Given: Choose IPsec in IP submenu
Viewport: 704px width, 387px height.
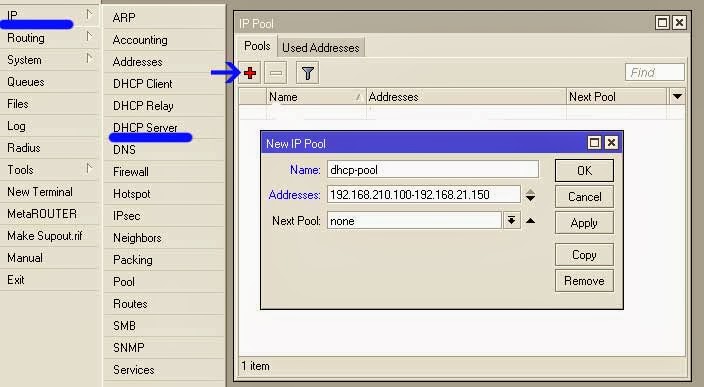Looking at the screenshot, I should [x=164, y=215].
